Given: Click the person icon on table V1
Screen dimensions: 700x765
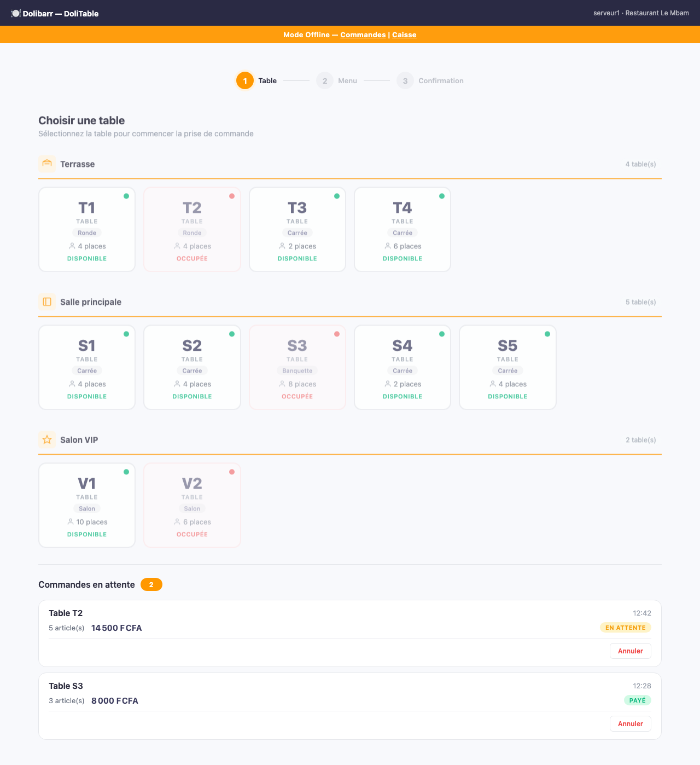Looking at the screenshot, I should point(71,521).
